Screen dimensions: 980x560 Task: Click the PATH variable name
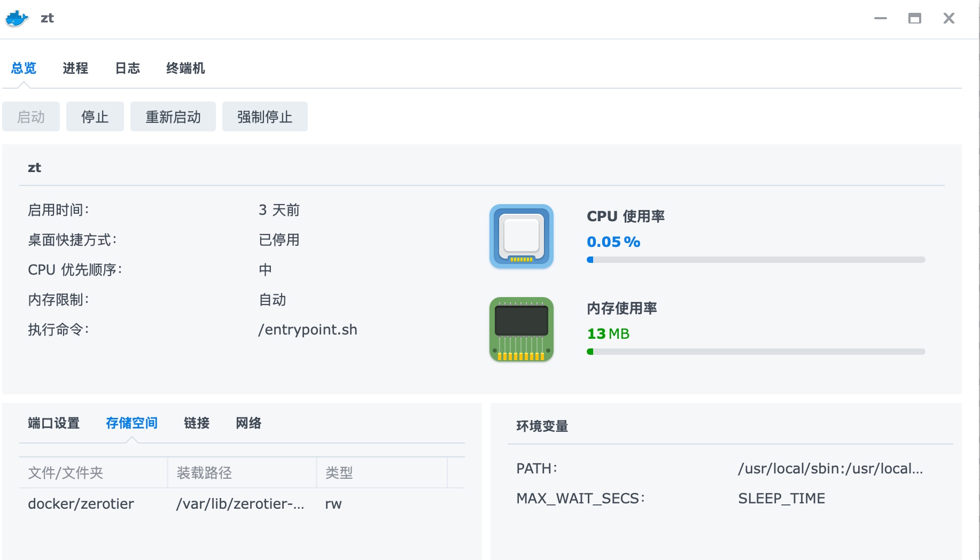click(x=536, y=469)
